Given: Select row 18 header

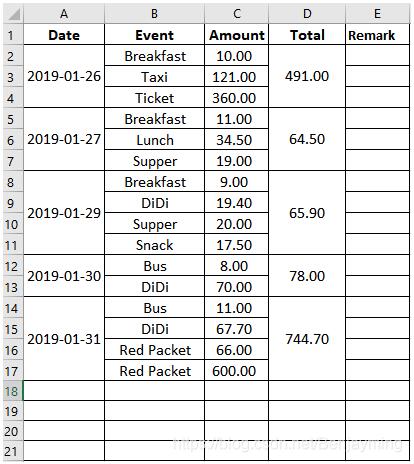Looking at the screenshot, I should 12,391.
